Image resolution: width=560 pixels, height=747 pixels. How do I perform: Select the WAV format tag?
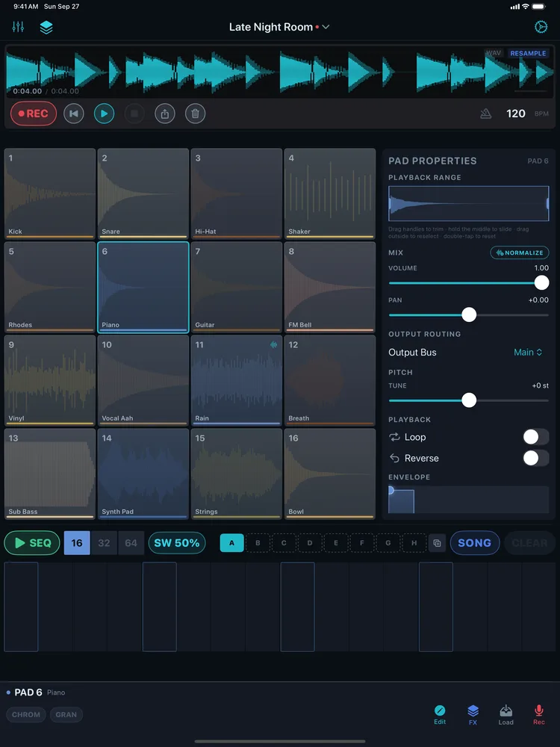(494, 53)
